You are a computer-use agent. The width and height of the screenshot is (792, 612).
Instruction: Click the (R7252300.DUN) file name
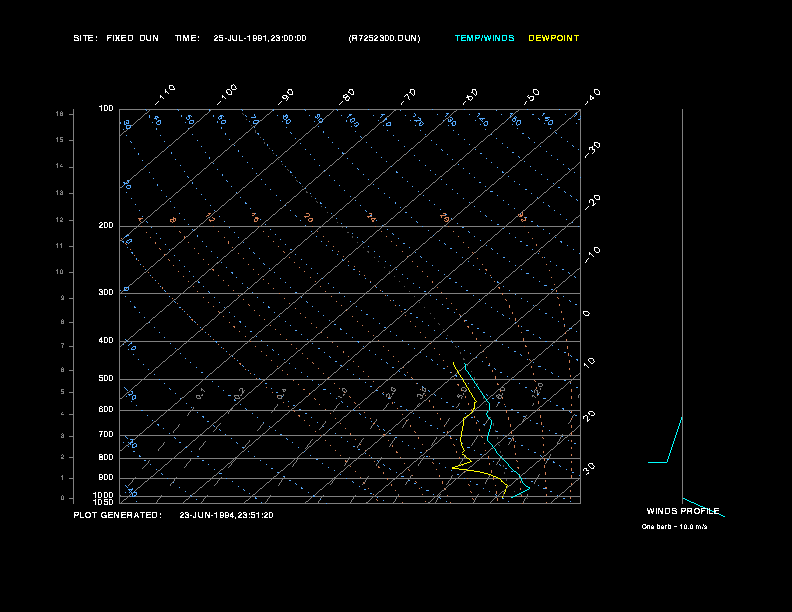click(384, 38)
